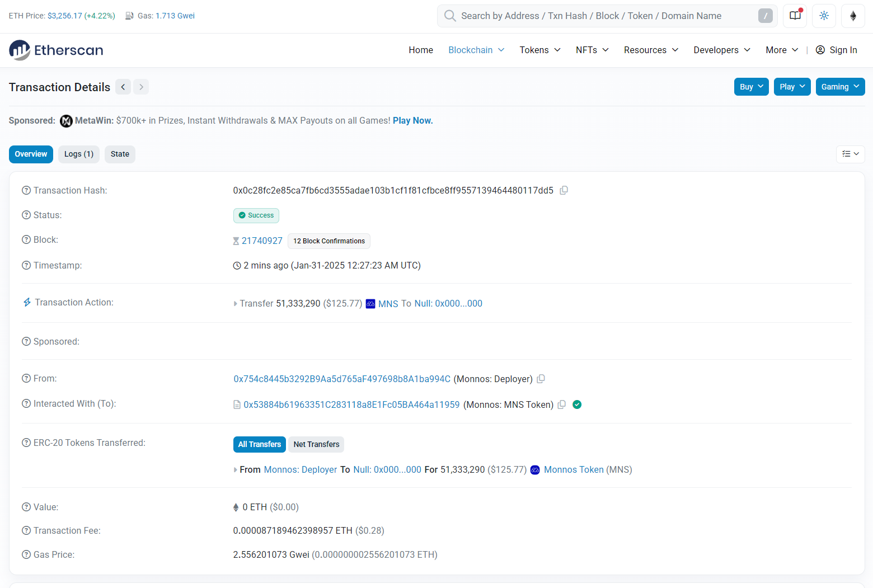Open Monnos Token link
This screenshot has height=588, width=873.
pos(574,470)
